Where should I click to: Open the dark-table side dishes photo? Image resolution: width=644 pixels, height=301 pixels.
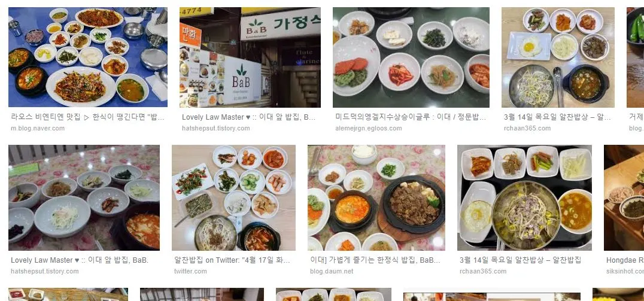click(411, 57)
